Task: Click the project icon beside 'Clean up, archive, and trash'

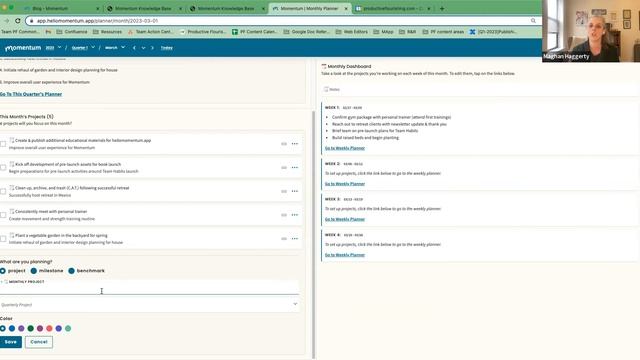Action: pyautogui.click(x=11, y=188)
